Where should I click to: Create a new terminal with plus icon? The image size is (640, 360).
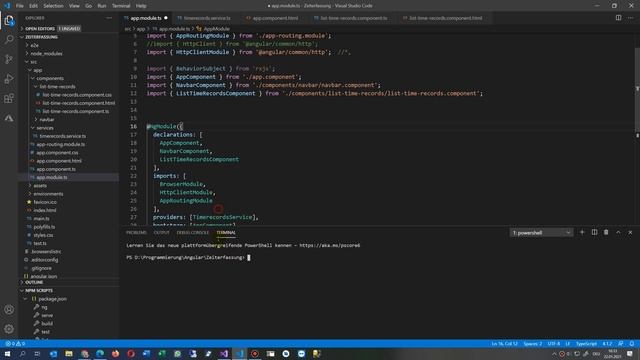click(582, 232)
